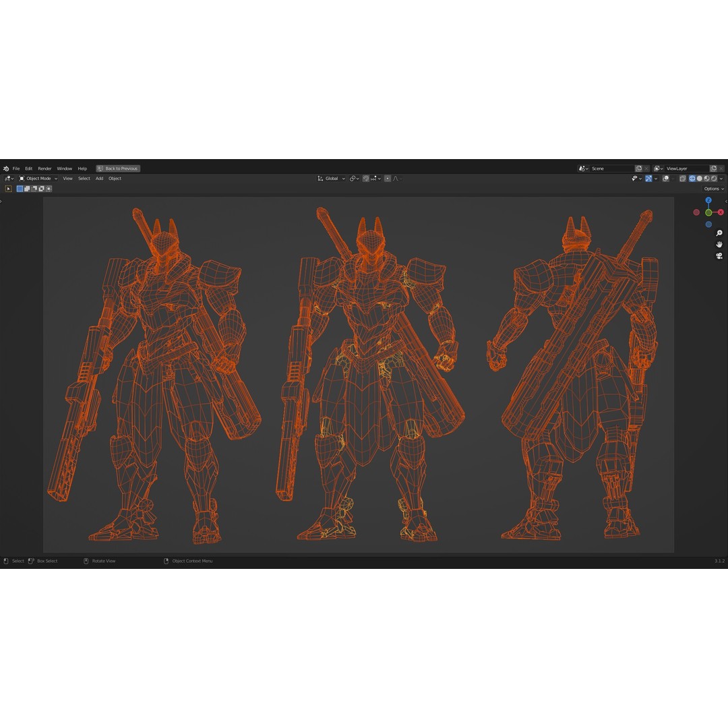This screenshot has height=728, width=728.
Task: Open the snapping options dropdown
Action: (x=375, y=178)
